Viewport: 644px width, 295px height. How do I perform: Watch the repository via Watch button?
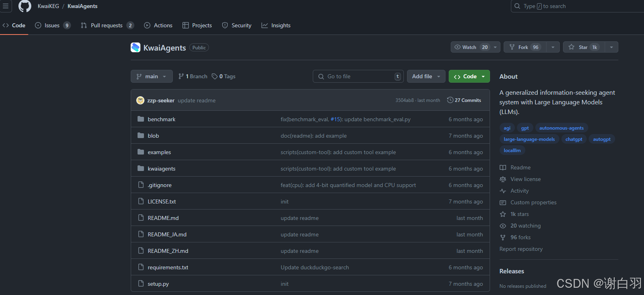click(476, 47)
